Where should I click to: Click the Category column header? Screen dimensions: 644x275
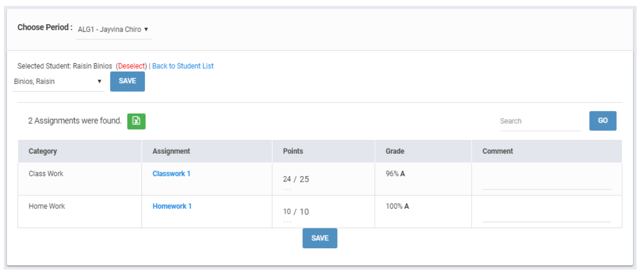[43, 151]
